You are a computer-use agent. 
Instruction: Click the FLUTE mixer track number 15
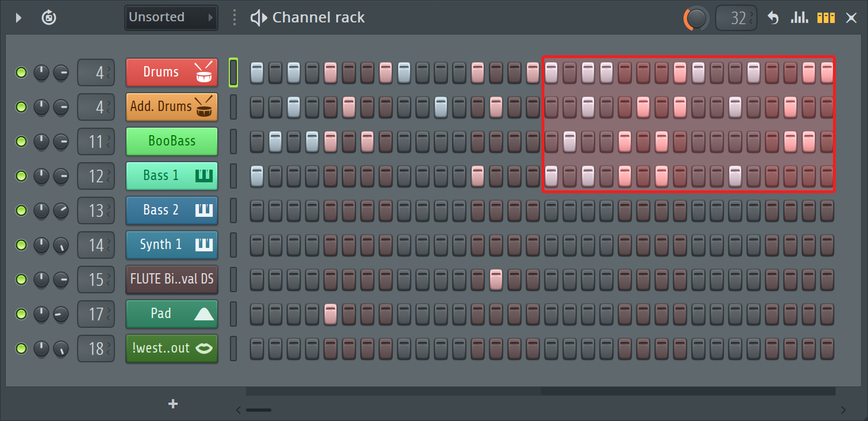click(96, 280)
